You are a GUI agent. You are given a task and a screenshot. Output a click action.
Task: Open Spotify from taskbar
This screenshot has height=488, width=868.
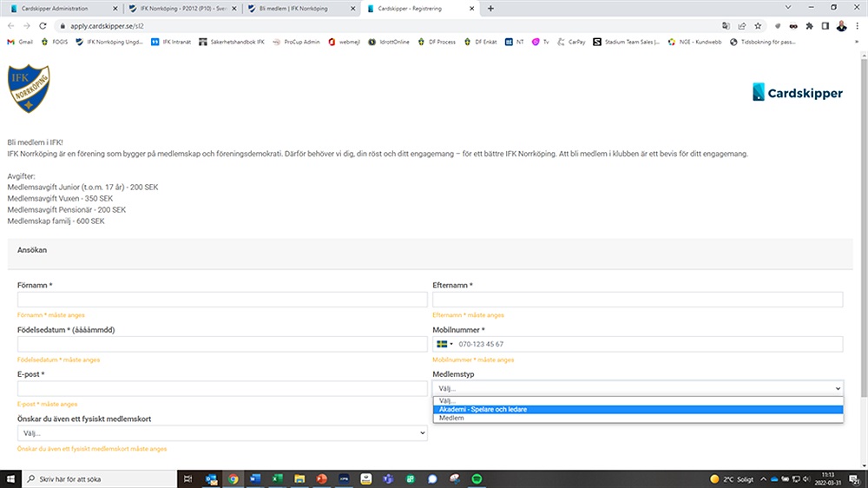(x=477, y=479)
